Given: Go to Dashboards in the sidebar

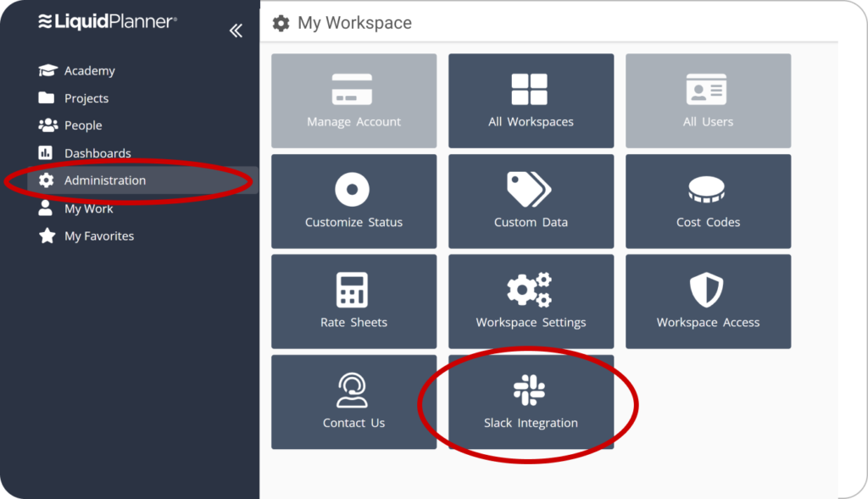Looking at the screenshot, I should click(x=97, y=153).
